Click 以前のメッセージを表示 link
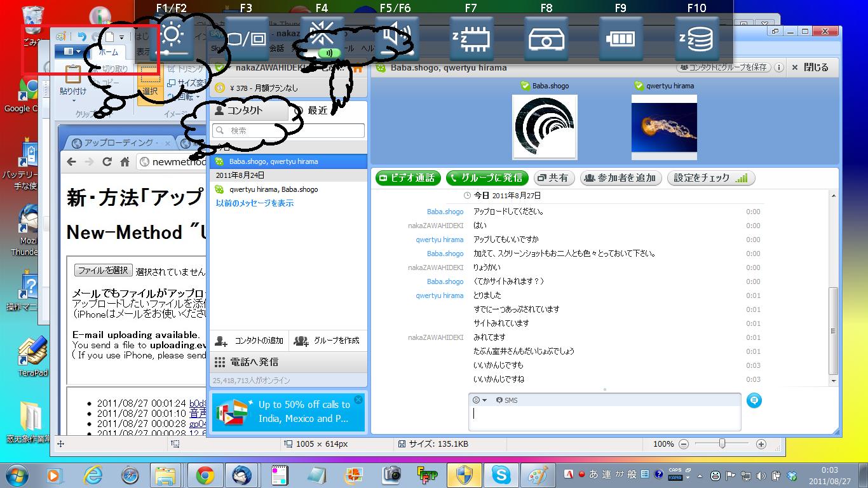 [x=255, y=203]
